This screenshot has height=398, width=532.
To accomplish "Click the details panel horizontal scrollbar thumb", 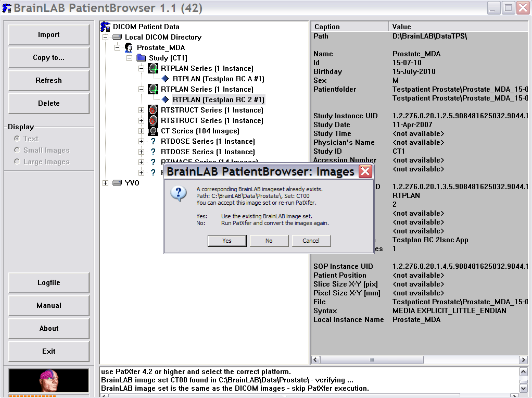I will tap(372, 359).
